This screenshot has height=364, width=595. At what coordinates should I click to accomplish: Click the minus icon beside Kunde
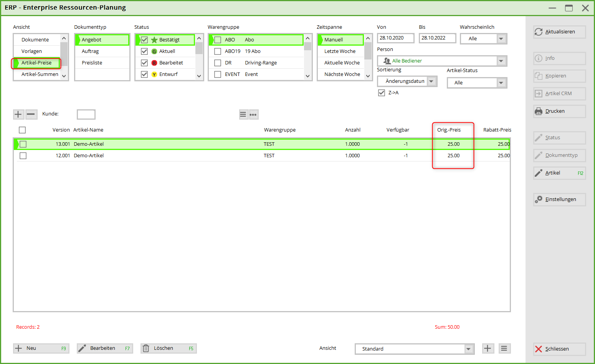pyautogui.click(x=31, y=114)
